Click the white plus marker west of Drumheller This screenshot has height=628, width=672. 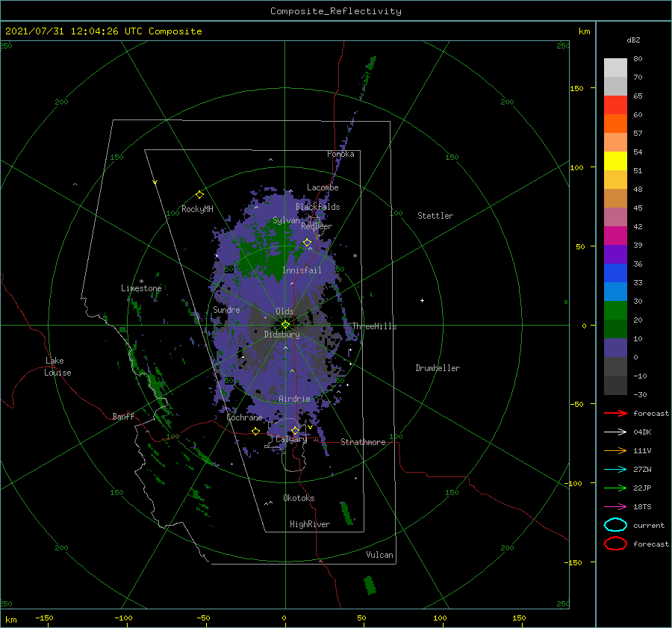pyautogui.click(x=422, y=300)
